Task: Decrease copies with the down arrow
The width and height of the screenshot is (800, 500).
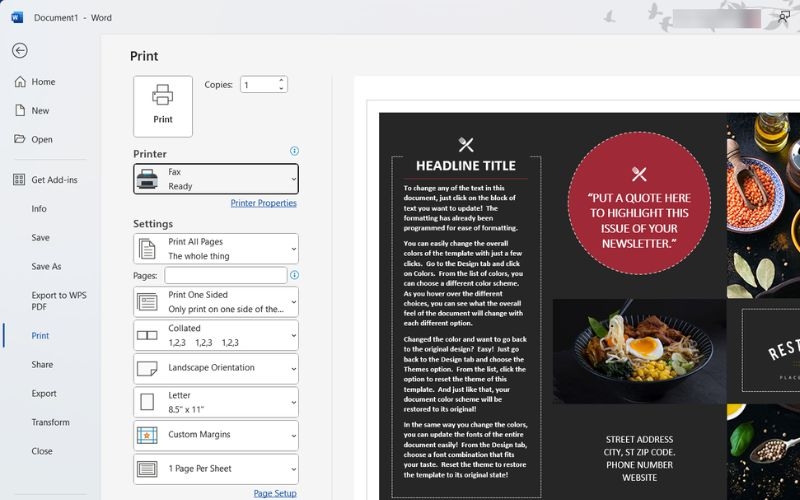Action: coord(281,88)
